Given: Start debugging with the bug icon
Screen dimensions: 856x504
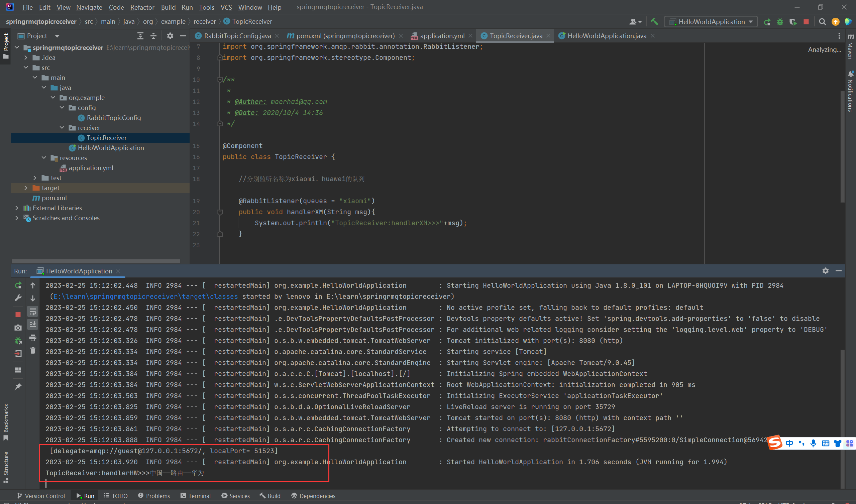Looking at the screenshot, I should (x=780, y=22).
